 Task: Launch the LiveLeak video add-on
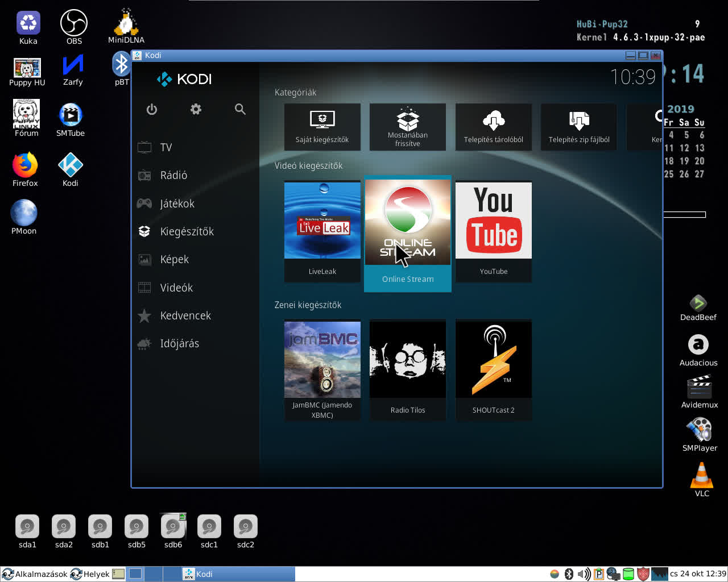tap(322, 231)
